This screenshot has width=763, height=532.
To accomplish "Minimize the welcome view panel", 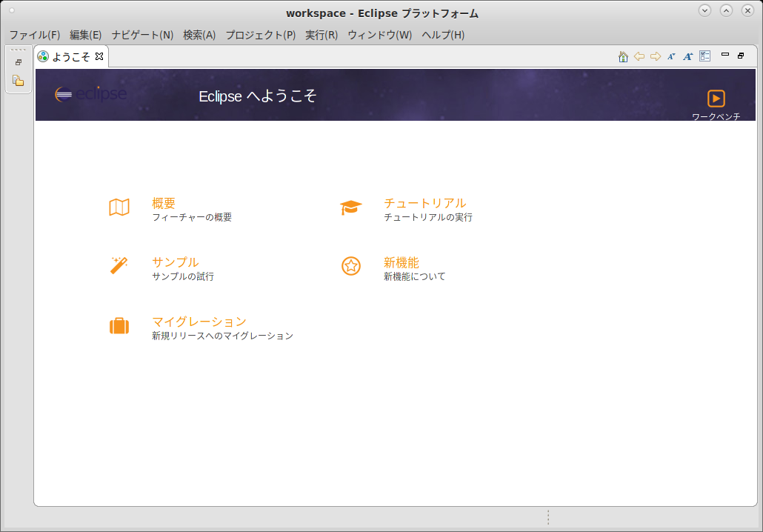I will click(x=725, y=55).
